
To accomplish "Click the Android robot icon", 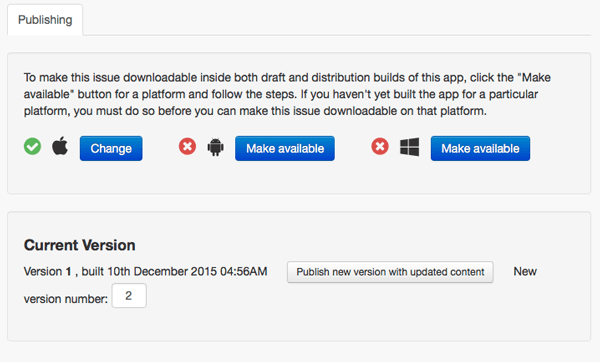I will [215, 147].
